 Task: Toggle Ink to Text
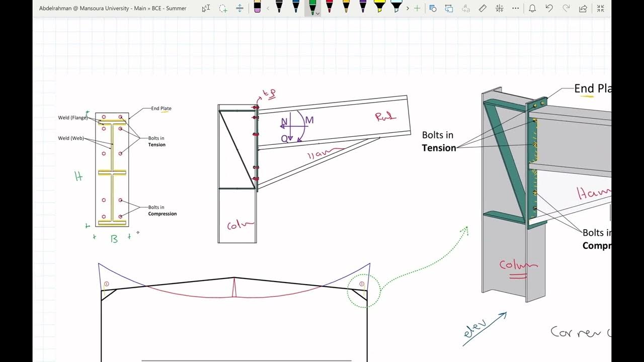(466, 8)
